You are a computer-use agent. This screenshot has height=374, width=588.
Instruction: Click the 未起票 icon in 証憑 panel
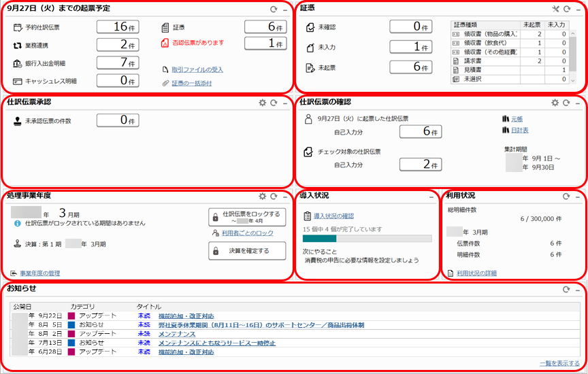click(310, 68)
